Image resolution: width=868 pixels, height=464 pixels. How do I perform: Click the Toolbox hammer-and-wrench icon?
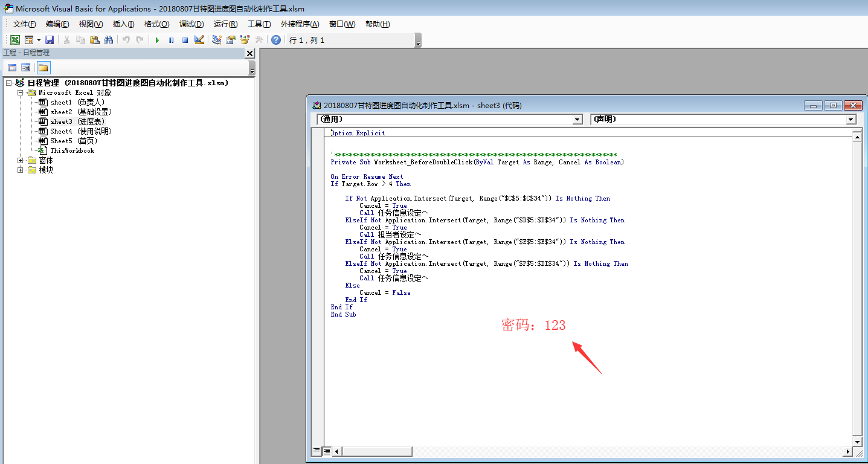[x=259, y=40]
